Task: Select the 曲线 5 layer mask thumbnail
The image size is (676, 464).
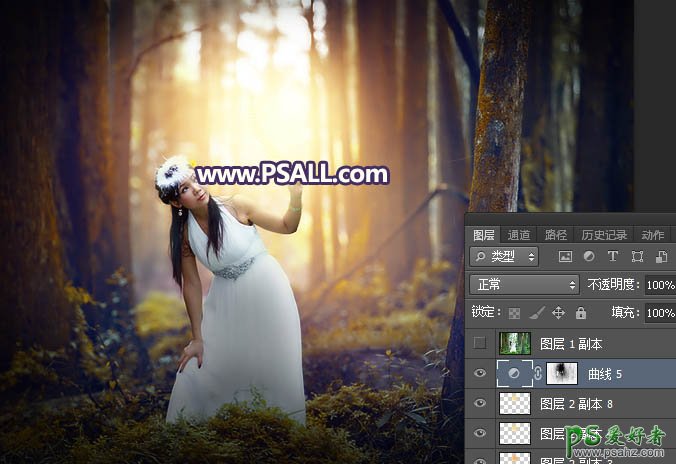Action: pyautogui.click(x=562, y=373)
